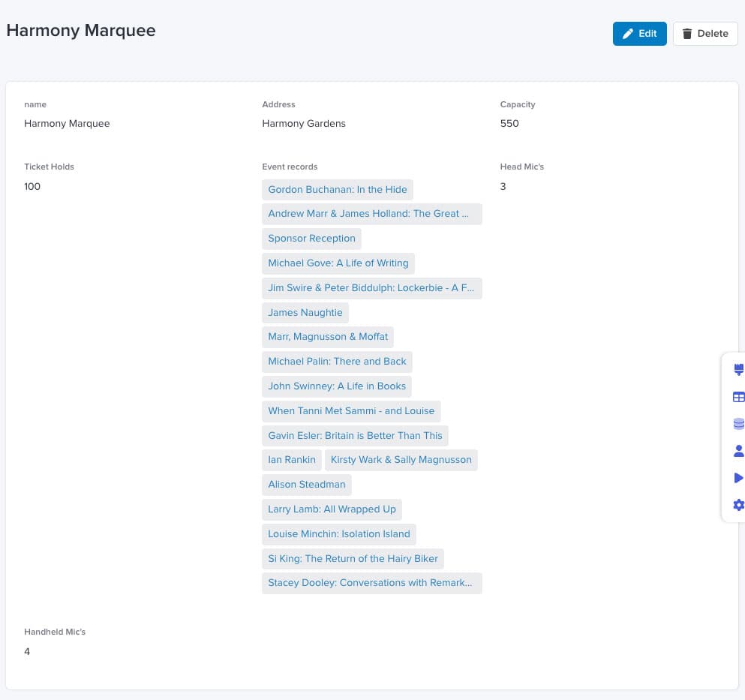The height and width of the screenshot is (700, 745).
Task: Select the capacity value 550
Action: [509, 124]
